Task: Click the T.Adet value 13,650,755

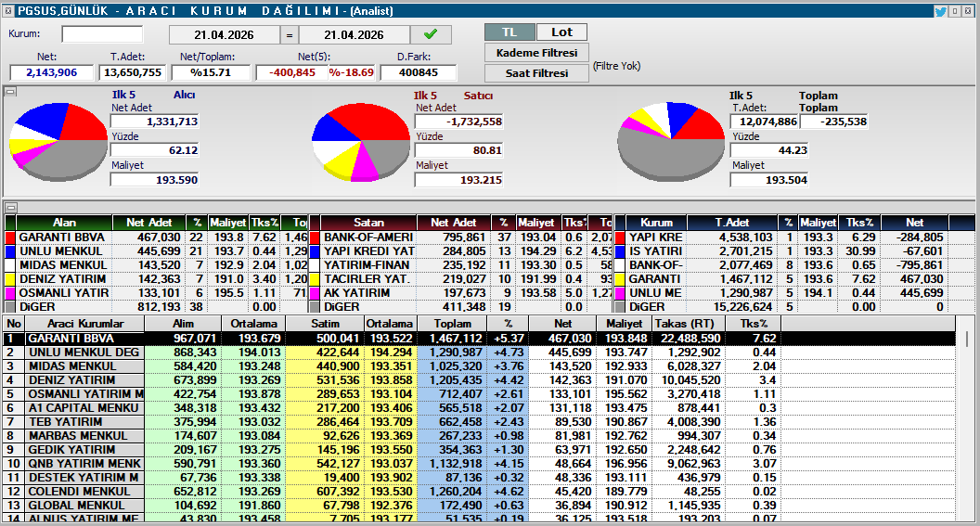Action: tap(133, 72)
